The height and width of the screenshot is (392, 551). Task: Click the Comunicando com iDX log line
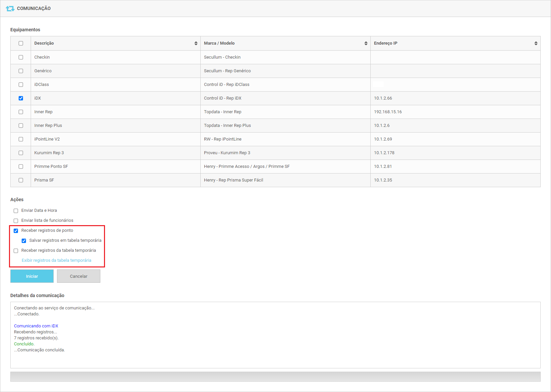tap(36, 326)
